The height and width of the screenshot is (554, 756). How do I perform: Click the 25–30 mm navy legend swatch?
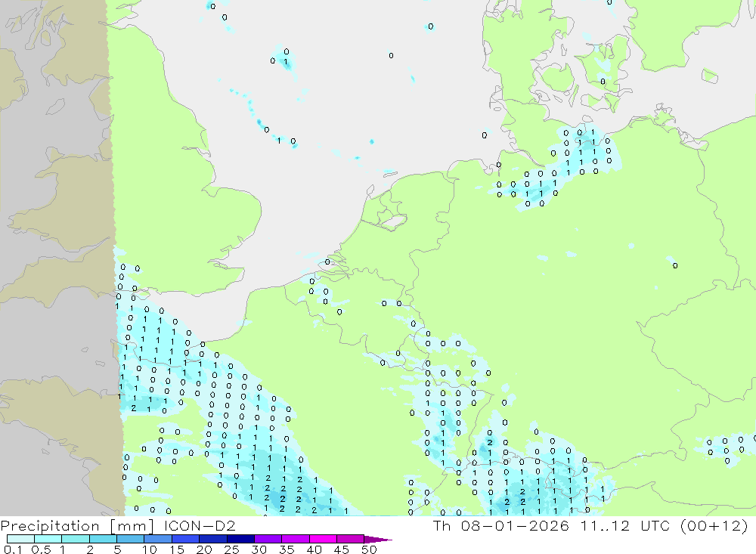click(240, 539)
